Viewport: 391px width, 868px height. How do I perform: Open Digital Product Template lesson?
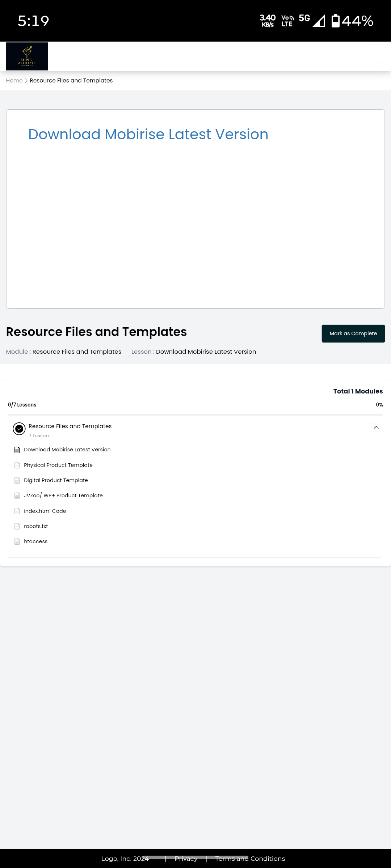coord(56,480)
